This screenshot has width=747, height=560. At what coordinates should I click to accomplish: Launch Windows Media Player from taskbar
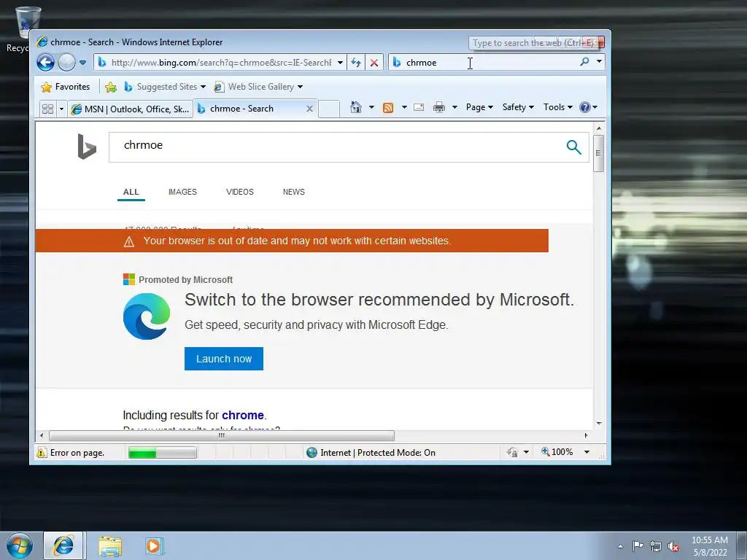click(154, 545)
